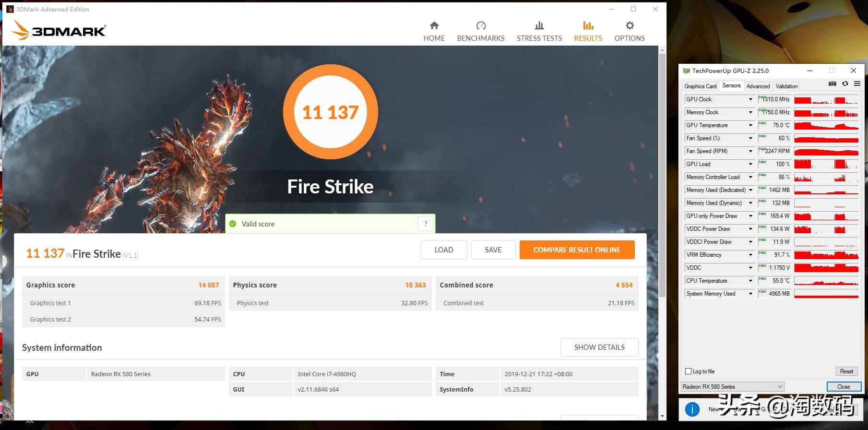Image resolution: width=868 pixels, height=430 pixels.
Task: Open the STRESS TESTS section
Action: (539, 32)
